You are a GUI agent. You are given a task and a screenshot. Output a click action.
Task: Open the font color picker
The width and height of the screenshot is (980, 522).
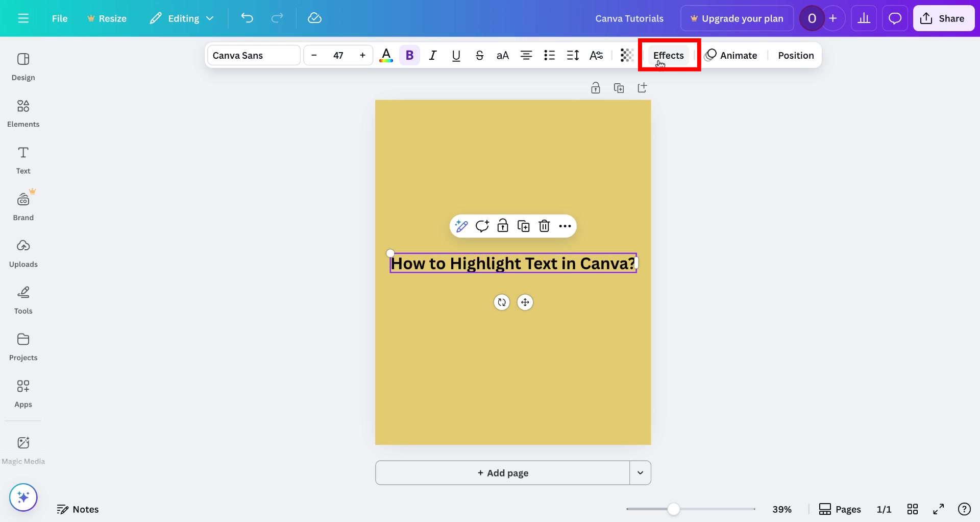386,55
